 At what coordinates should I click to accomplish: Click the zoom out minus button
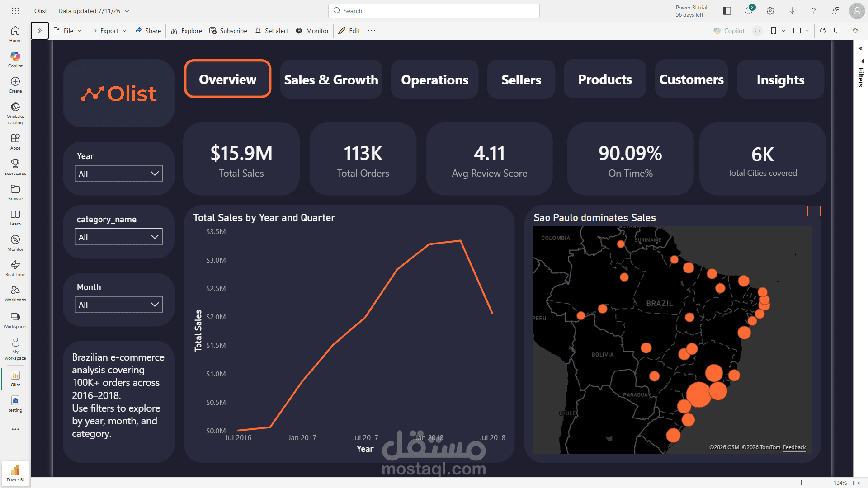pos(773,483)
